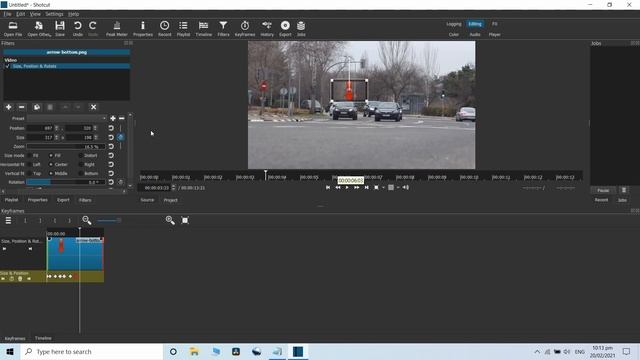Open Properties from toolbar
Viewport: 640px width, 360px height.
pos(143,29)
